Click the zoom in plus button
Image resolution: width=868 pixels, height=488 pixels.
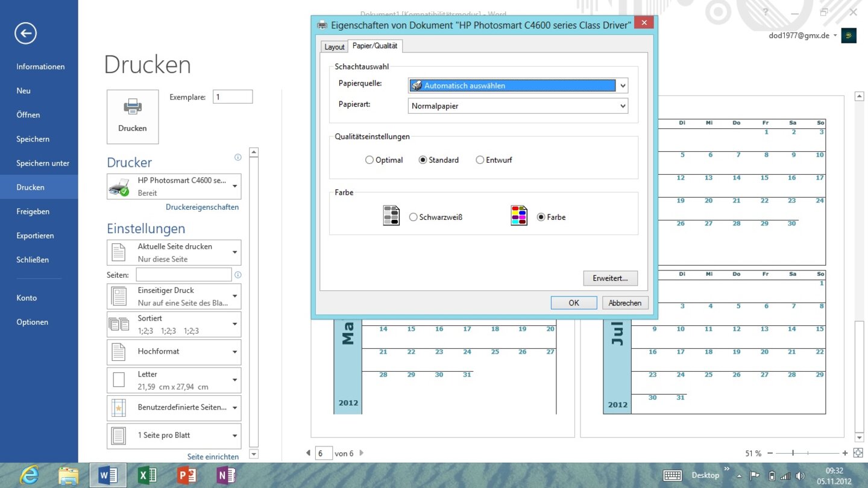coord(845,453)
